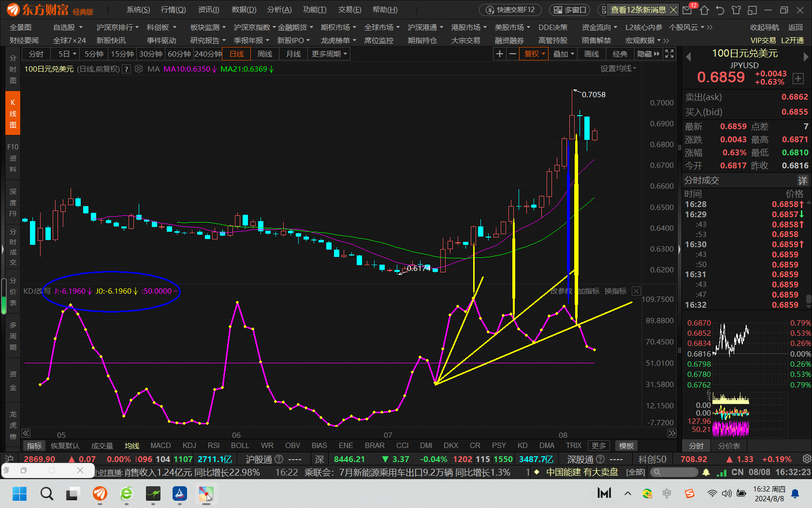This screenshot has width=812, height=508.
Task: Click the undo/back arrow icon in title bar
Action: (x=720, y=10)
